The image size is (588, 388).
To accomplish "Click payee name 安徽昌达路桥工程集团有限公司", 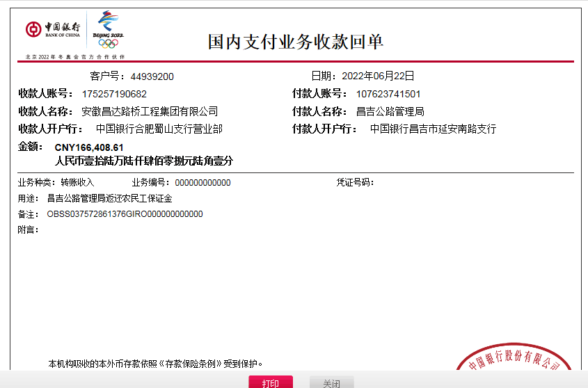I will [x=150, y=111].
